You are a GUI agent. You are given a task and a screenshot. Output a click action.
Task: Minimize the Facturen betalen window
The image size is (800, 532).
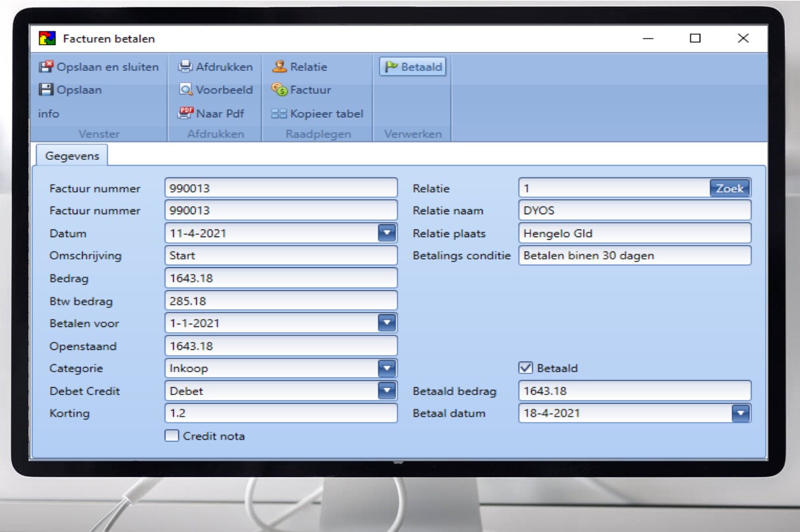(x=648, y=39)
